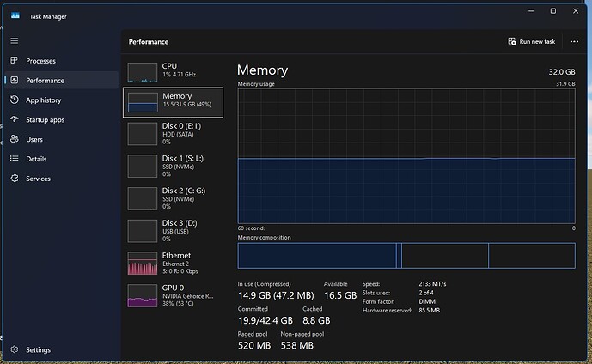592x364 pixels.
Task: Open the hamburger navigation menu
Action: pos(15,40)
